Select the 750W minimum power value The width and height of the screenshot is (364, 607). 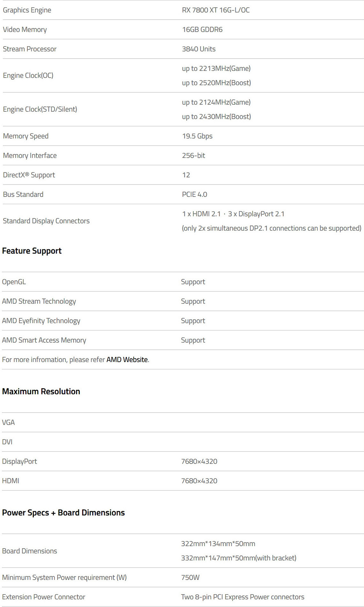(190, 578)
